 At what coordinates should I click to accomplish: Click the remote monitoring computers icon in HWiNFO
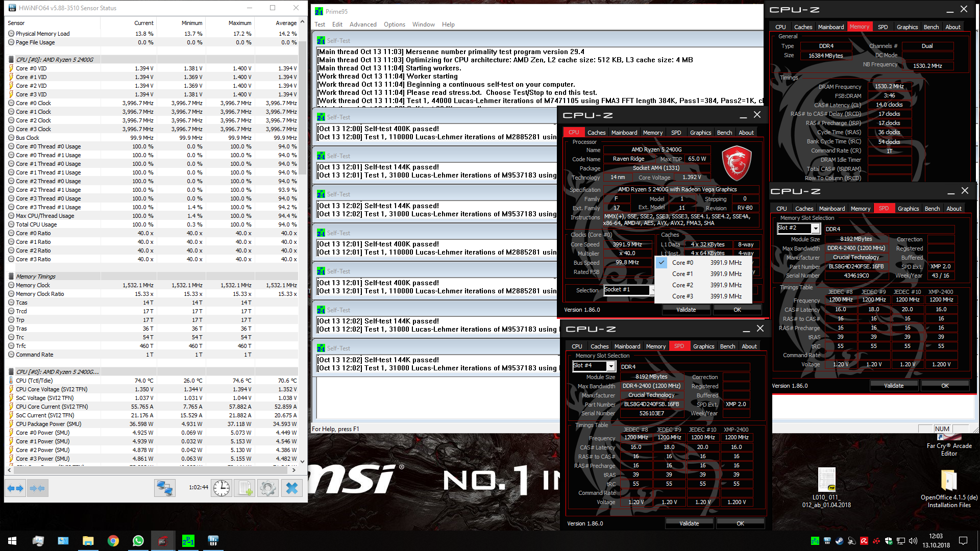tap(164, 488)
